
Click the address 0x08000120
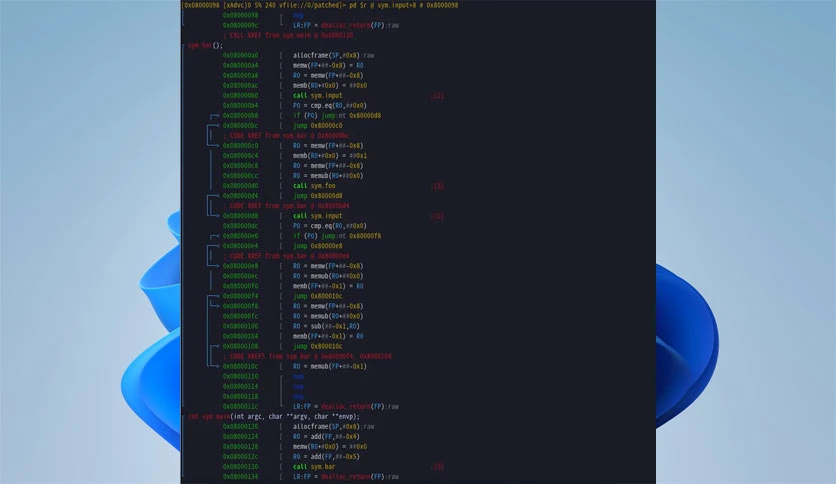click(240, 427)
